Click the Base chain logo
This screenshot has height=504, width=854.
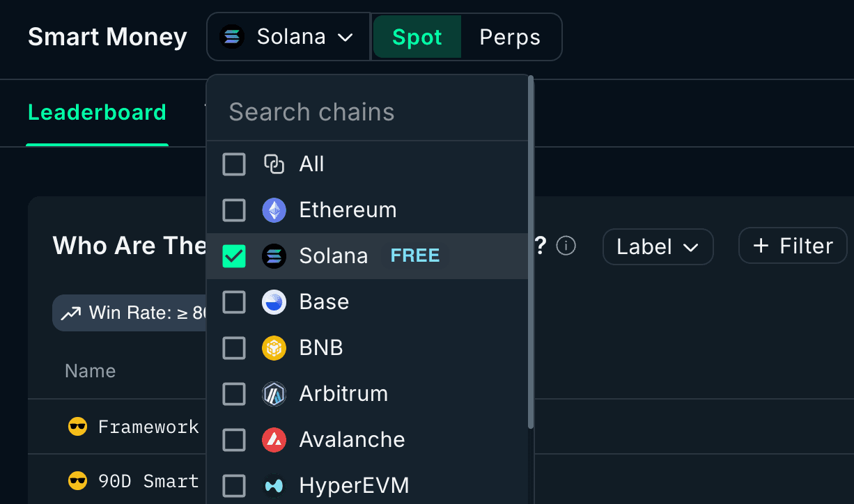(x=274, y=301)
